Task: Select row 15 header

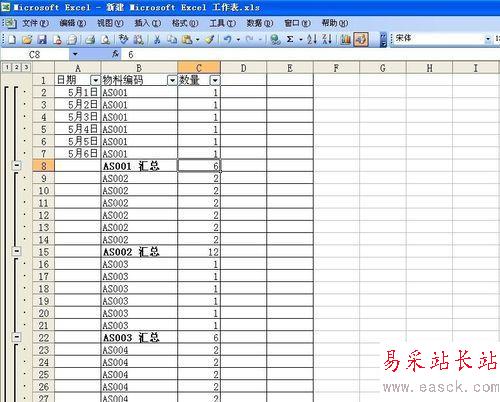Action: click(x=44, y=252)
